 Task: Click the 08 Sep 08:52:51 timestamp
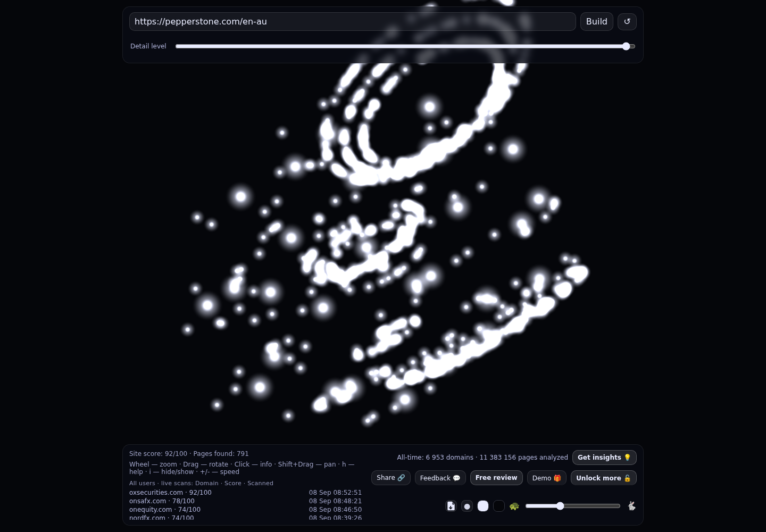335,493
